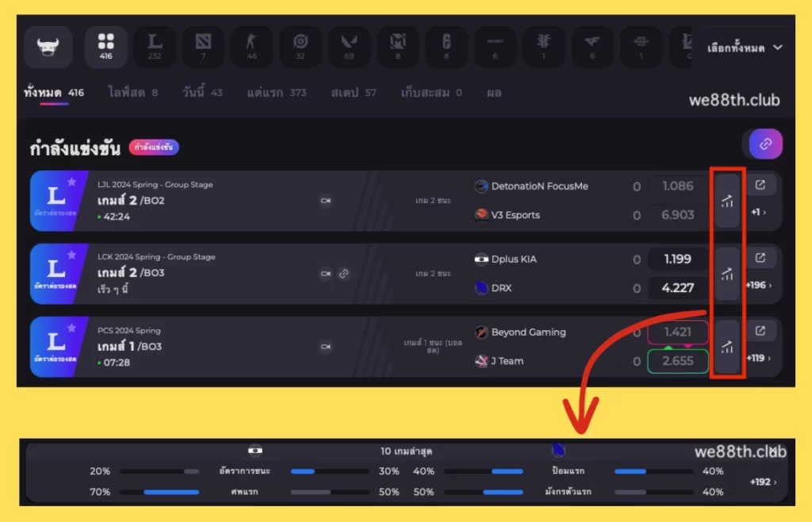The width and height of the screenshot is (812, 522).
Task: Select the all games grid icon 416
Action: [x=105, y=47]
